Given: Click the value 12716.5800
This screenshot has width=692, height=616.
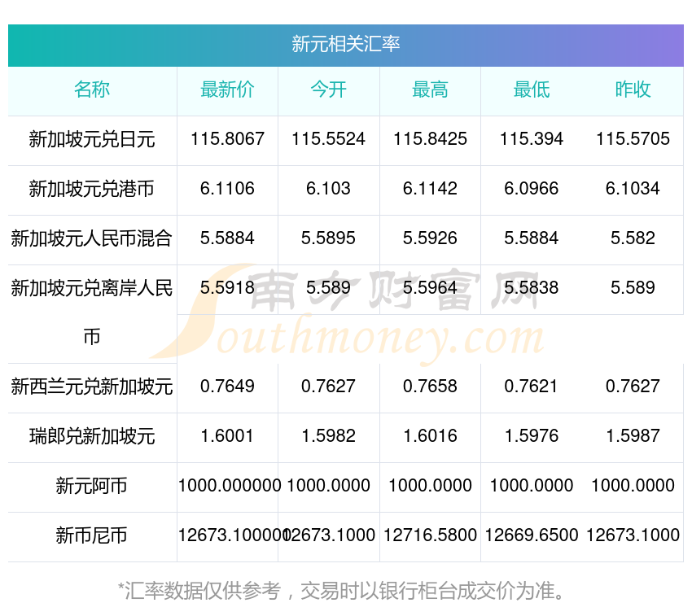Looking at the screenshot, I should 430,535.
